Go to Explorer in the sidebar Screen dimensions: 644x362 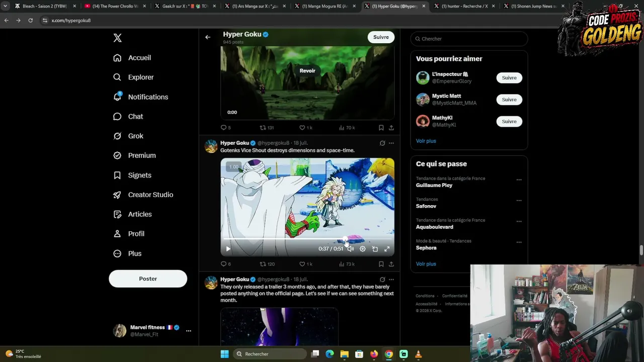(x=133, y=77)
